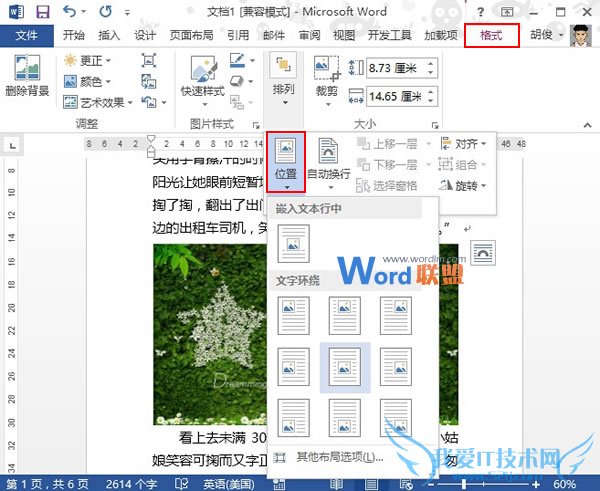Open Quick Styles (快速样式) gallery
Image resolution: width=600 pixels, height=491 pixels.
[x=203, y=80]
